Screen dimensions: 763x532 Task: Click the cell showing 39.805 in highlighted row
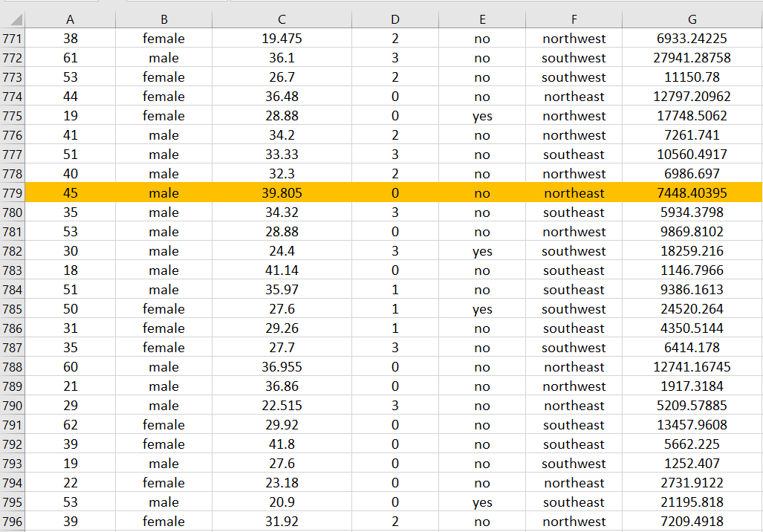coord(281,192)
